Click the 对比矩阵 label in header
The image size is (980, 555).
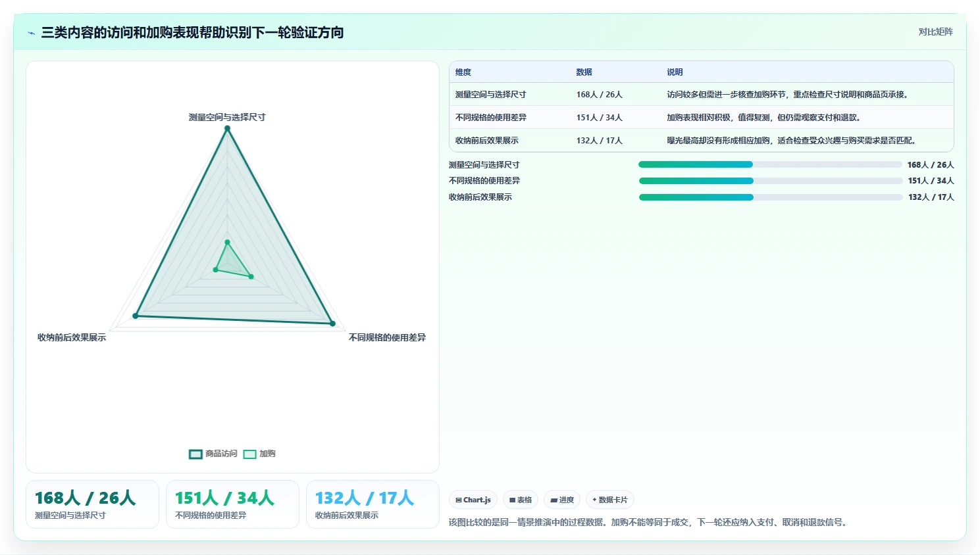pos(935,32)
